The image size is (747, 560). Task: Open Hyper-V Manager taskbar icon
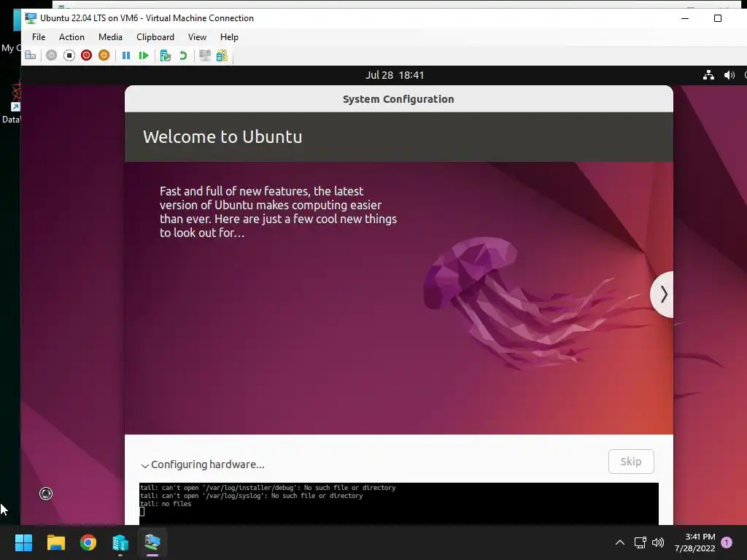[120, 542]
